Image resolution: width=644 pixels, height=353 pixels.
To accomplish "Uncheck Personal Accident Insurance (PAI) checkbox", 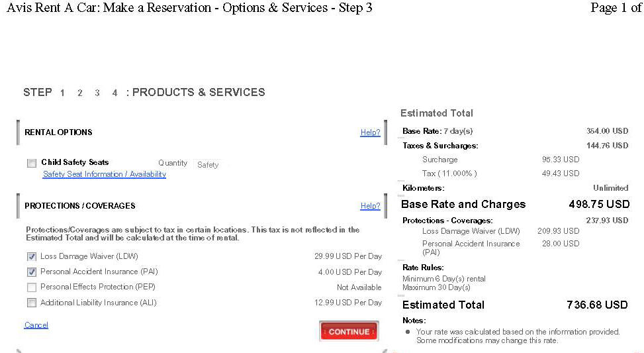I will [32, 272].
